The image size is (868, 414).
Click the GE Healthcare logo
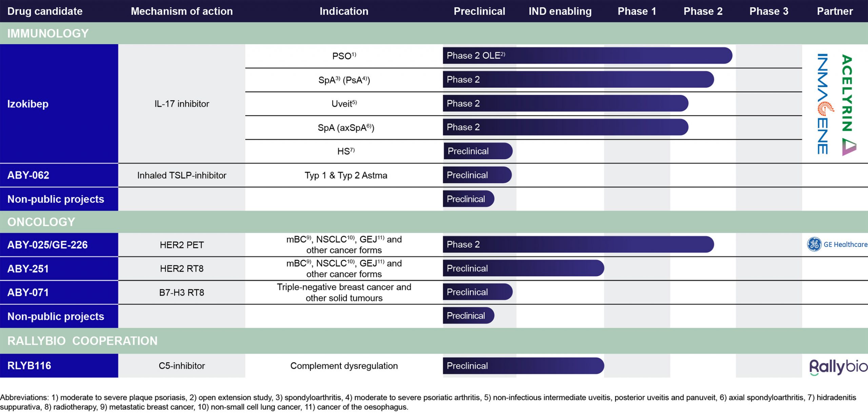click(836, 244)
